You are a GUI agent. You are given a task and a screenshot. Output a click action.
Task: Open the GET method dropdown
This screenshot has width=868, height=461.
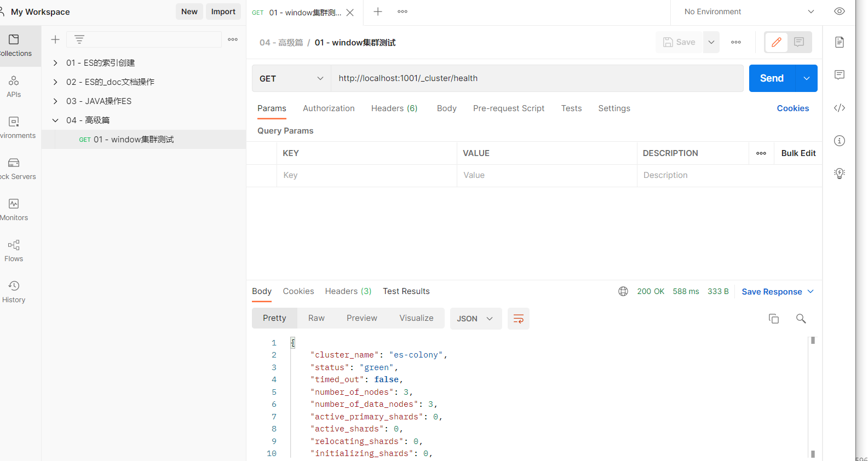point(291,78)
